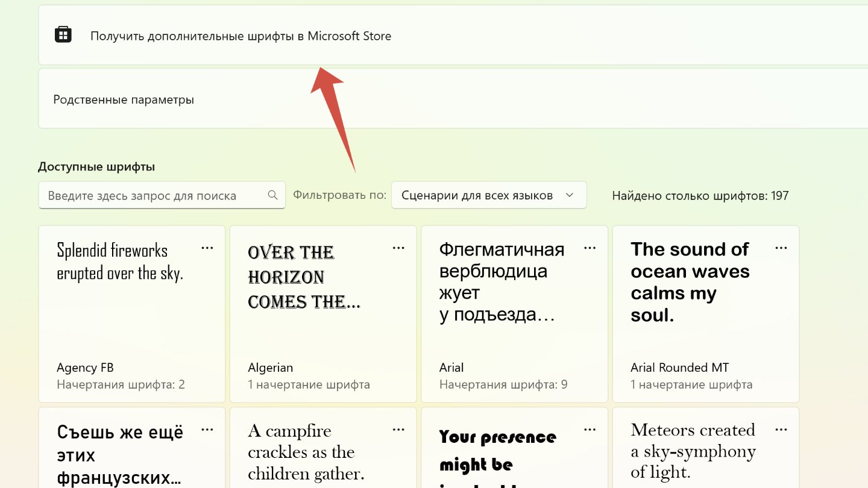Screen dimensions: 868x488
Task: Click the Начертания шрифта: 9 text
Action: click(503, 384)
